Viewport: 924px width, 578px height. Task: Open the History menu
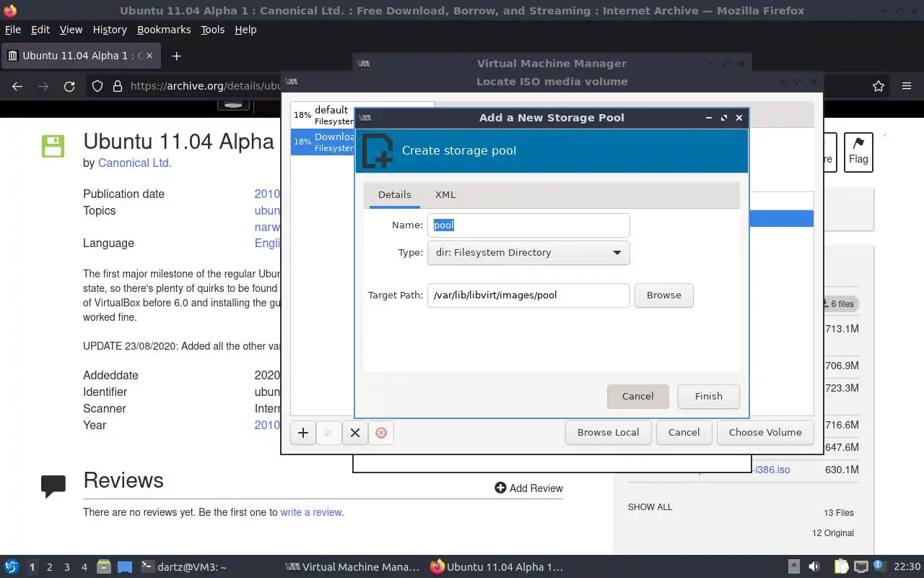110,30
